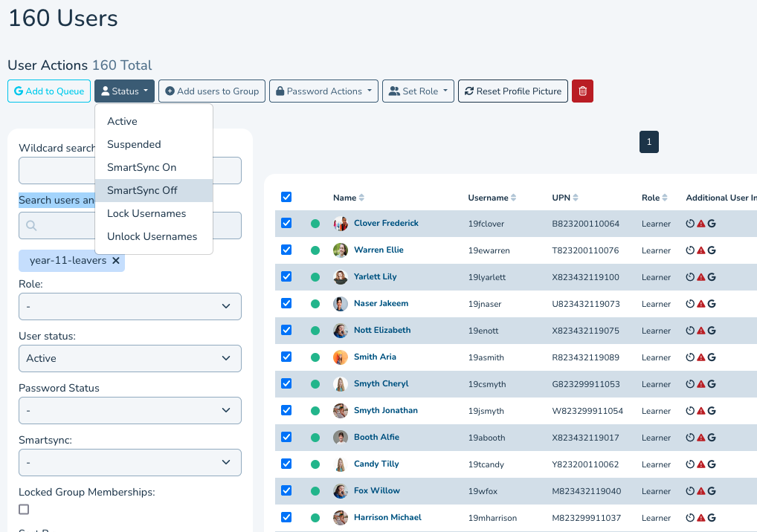
Task: Click the Name column sort arrows
Action: (362, 198)
